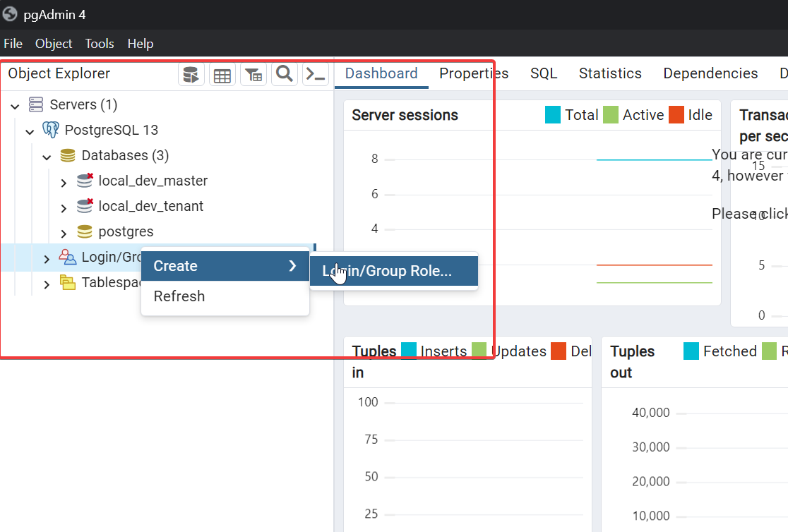Viewport: 788px width, 532px height.
Task: Click the local_dev_master disconnected database icon
Action: [x=85, y=181]
